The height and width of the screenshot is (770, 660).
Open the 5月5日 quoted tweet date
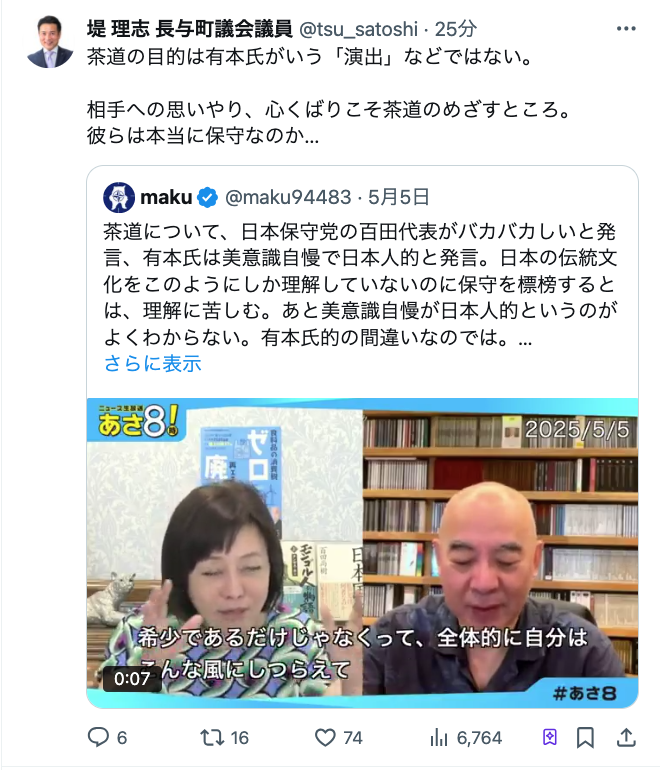pos(399,197)
